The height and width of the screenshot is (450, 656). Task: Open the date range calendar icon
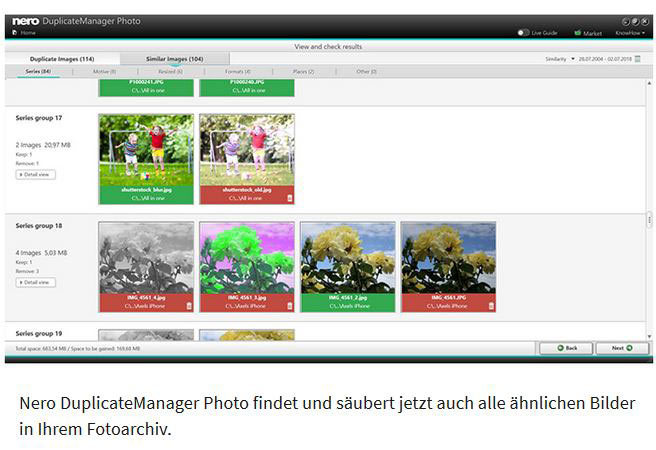click(638, 59)
